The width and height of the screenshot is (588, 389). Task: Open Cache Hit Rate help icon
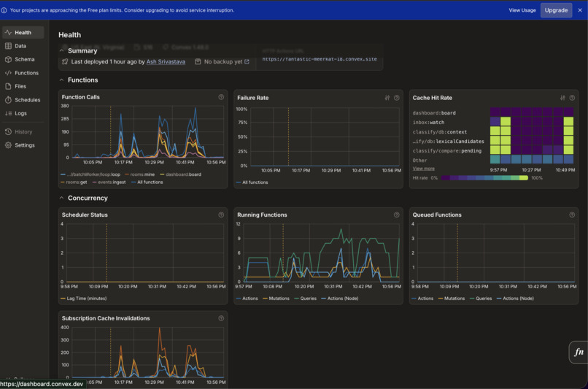click(x=572, y=98)
